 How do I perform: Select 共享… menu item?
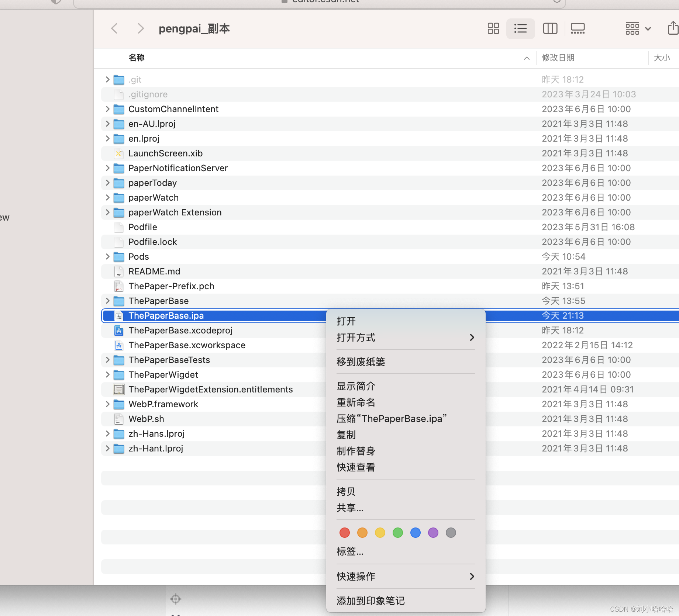point(406,508)
